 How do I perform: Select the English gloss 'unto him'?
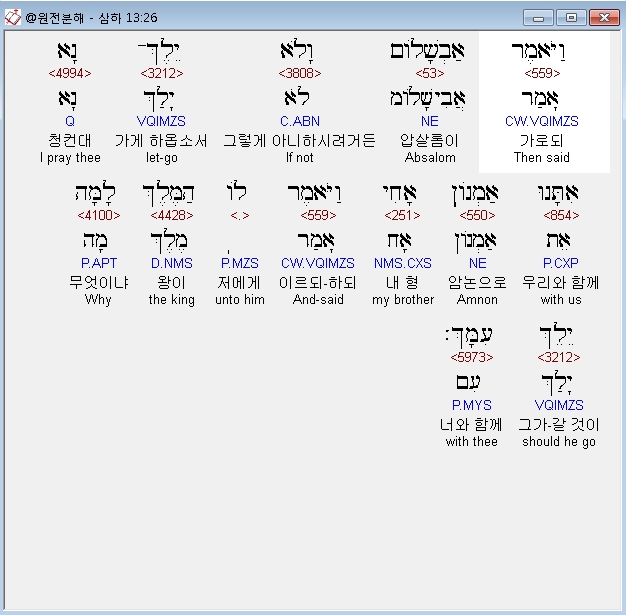[x=240, y=300]
